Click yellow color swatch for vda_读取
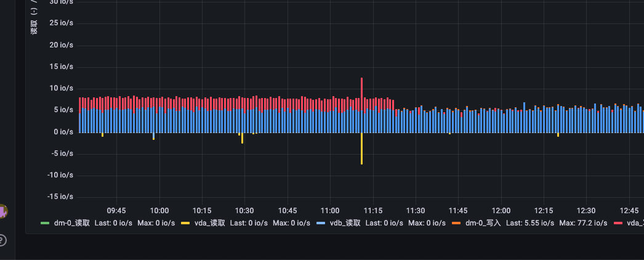Viewport: 644px width, 260px height. pyautogui.click(x=185, y=223)
